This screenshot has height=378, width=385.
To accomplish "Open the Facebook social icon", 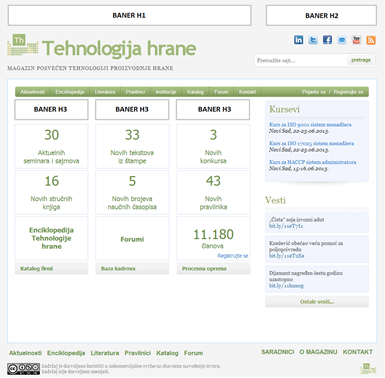I will tap(327, 40).
